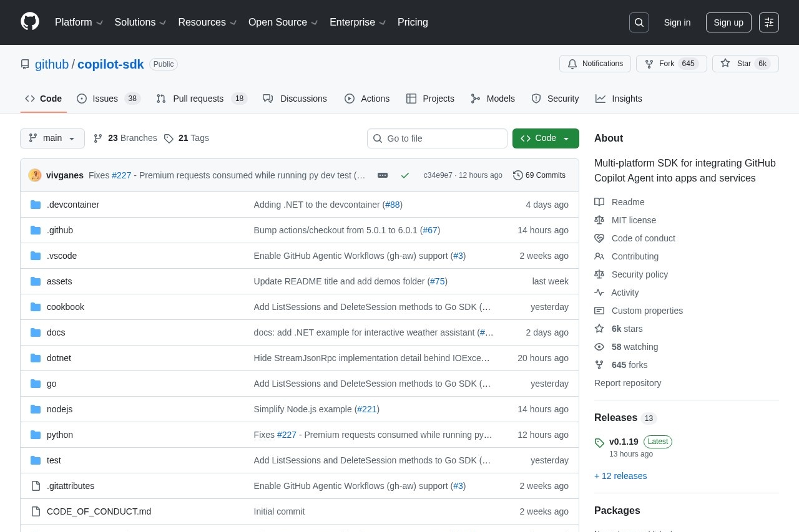Switch to the Pull requests tab

point(198,99)
